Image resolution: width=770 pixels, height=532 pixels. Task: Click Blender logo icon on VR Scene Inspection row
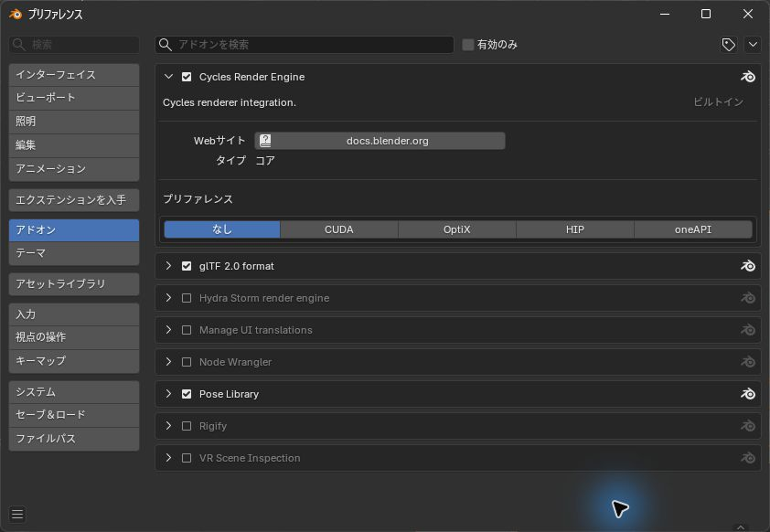click(x=747, y=458)
